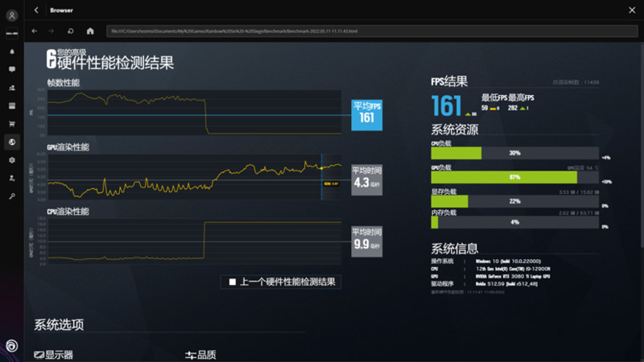Click the 硬件性能检测结果 page title
The height and width of the screenshot is (362, 644).
[x=115, y=63]
